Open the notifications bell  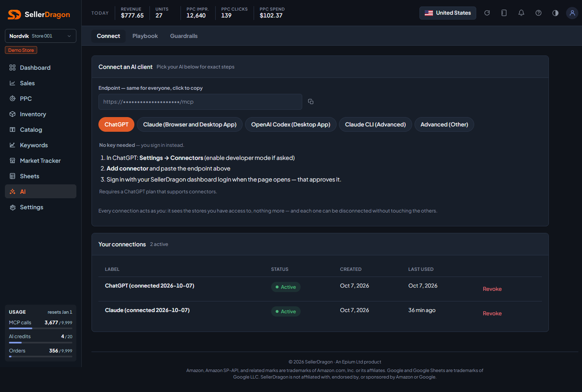click(521, 13)
